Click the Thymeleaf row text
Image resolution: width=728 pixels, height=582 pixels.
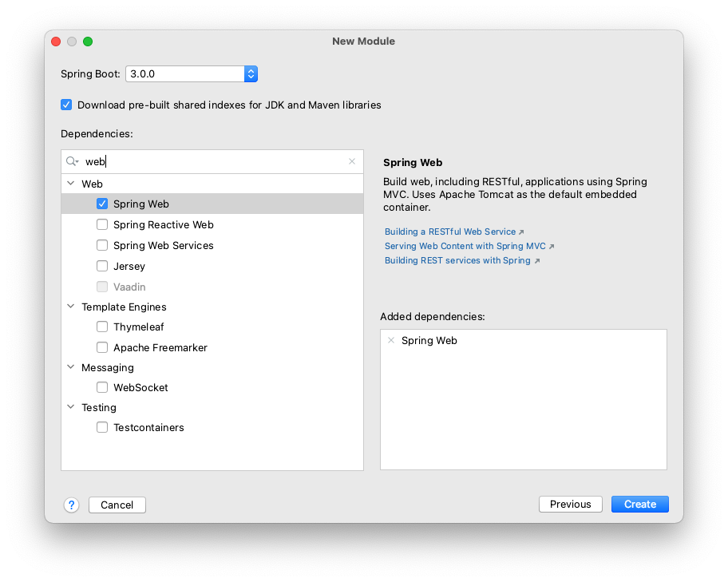coord(138,327)
